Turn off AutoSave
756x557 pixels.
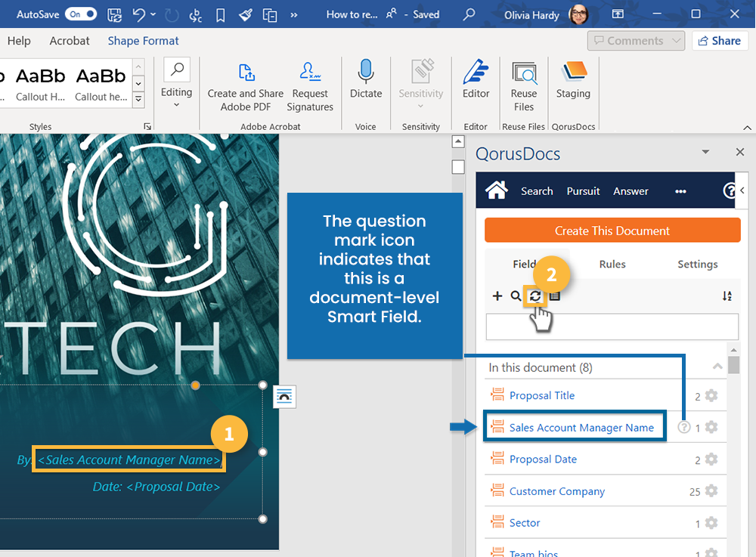80,14
